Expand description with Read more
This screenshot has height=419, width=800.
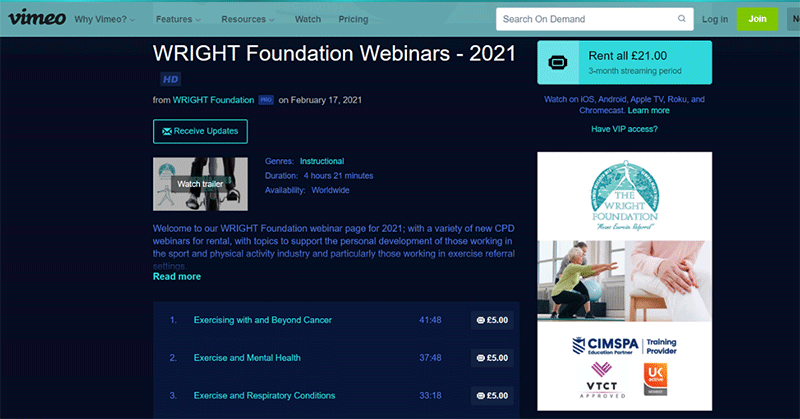177,276
